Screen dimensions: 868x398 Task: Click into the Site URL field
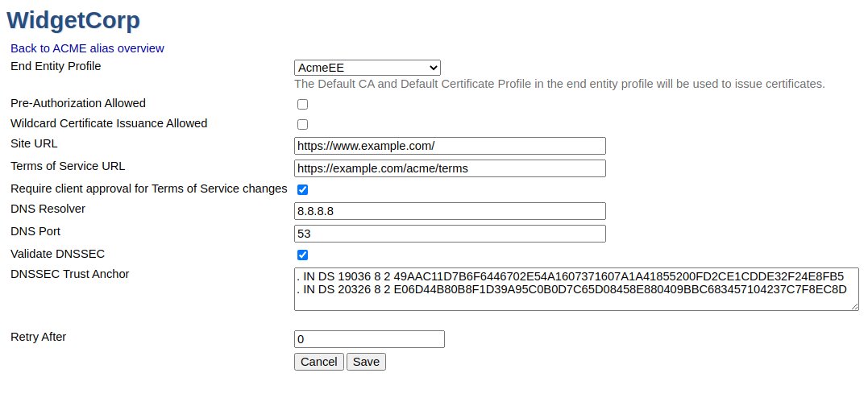click(450, 146)
